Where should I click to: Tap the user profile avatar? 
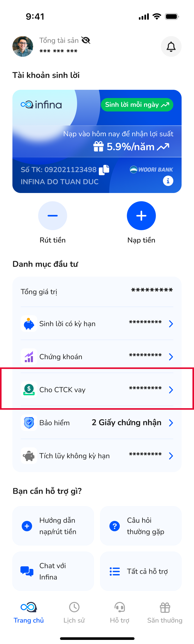point(23,46)
